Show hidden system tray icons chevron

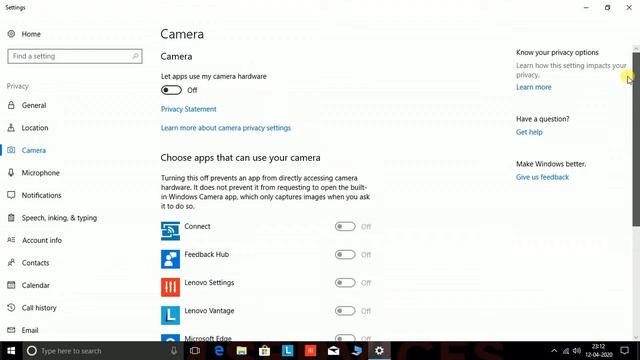tap(554, 351)
